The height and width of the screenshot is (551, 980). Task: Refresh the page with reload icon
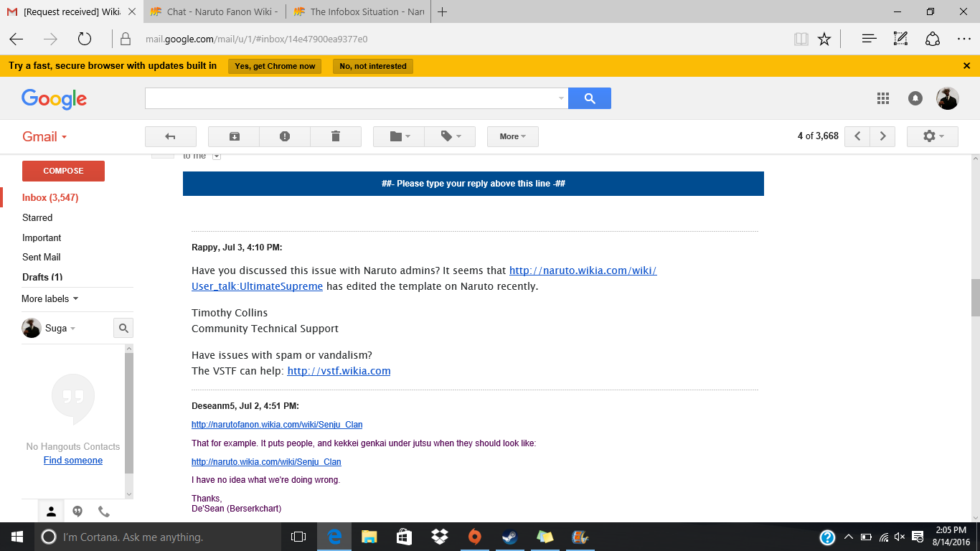pos(85,39)
